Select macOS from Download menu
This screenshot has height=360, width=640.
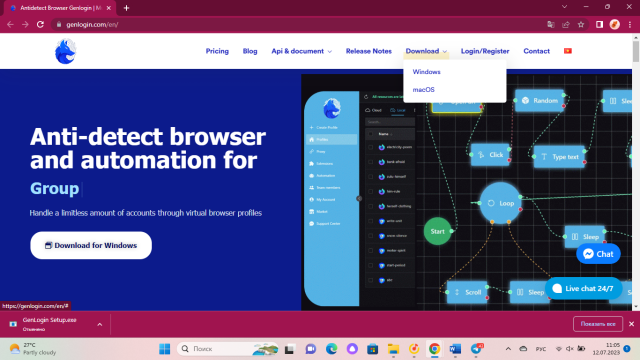pos(423,90)
